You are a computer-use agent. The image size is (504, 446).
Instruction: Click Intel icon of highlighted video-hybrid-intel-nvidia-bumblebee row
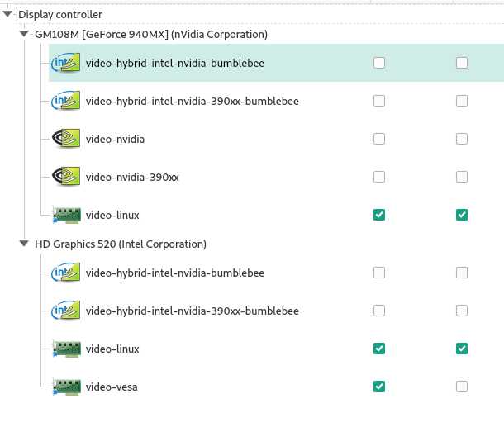pos(65,63)
